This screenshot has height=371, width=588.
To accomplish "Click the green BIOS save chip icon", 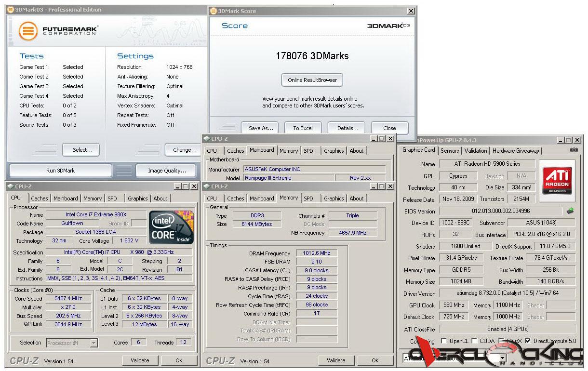I will [570, 211].
